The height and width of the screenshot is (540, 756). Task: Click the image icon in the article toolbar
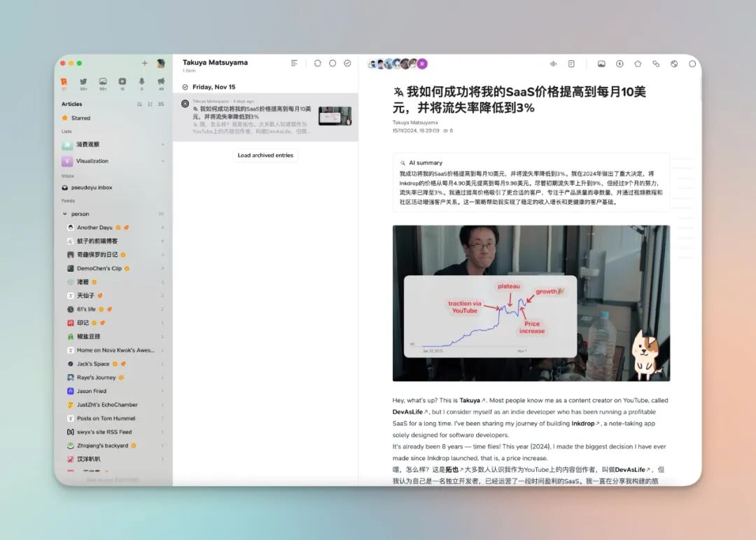pos(601,64)
